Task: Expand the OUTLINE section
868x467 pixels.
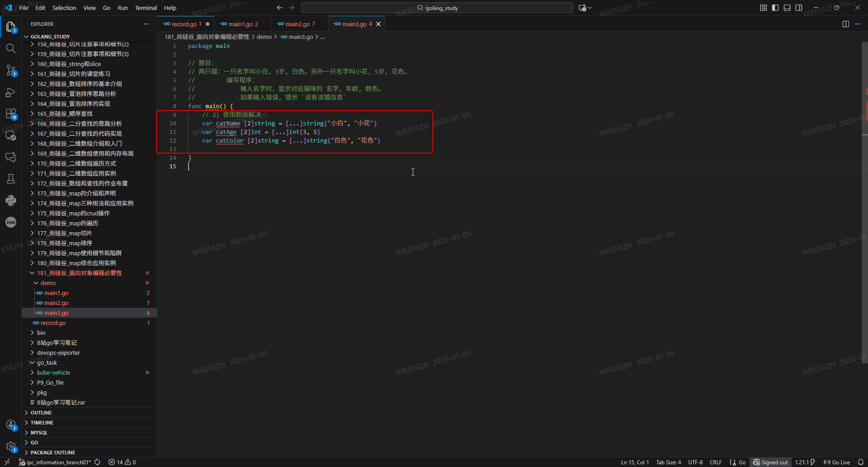Action: [90, 413]
